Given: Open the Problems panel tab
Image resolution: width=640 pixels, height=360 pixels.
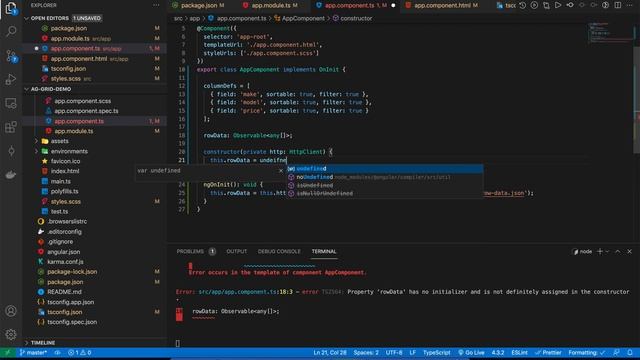Looking at the screenshot, I should click(x=196, y=251).
